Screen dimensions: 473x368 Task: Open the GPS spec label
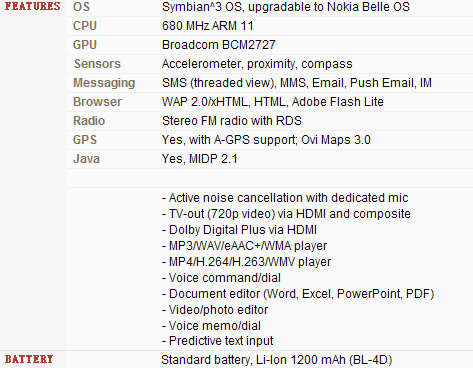coord(85,140)
